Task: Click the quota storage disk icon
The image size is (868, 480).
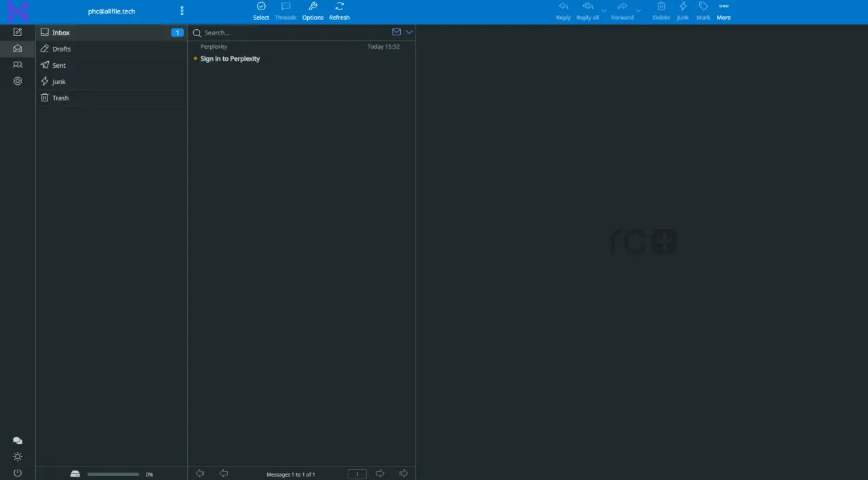Action: [x=75, y=474]
